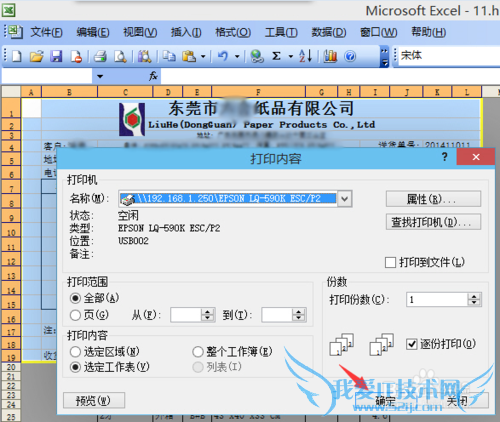Screen dimensions: 500x422
Task: Select column F header in worksheet
Action: click(x=258, y=92)
